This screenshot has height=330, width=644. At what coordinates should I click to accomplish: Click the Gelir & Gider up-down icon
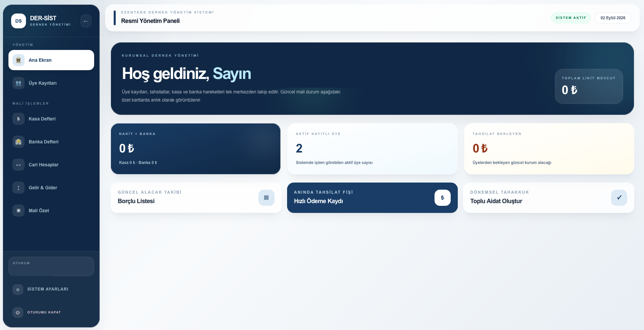pyautogui.click(x=19, y=188)
